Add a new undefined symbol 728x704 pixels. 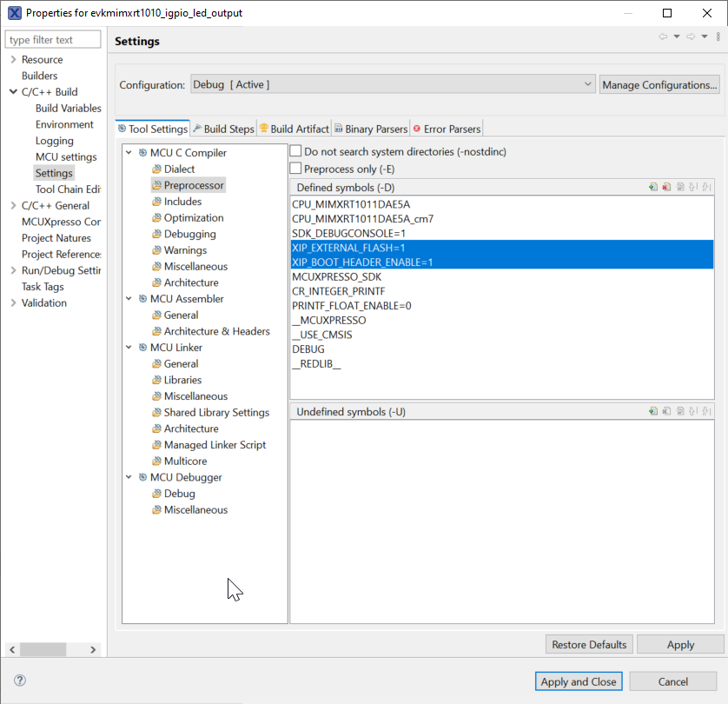coord(653,411)
